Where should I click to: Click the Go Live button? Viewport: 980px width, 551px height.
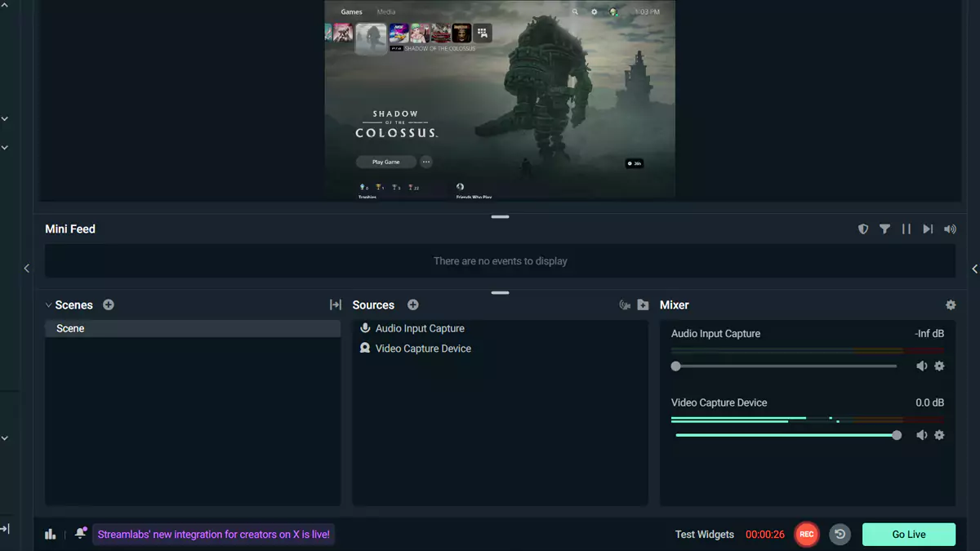909,534
